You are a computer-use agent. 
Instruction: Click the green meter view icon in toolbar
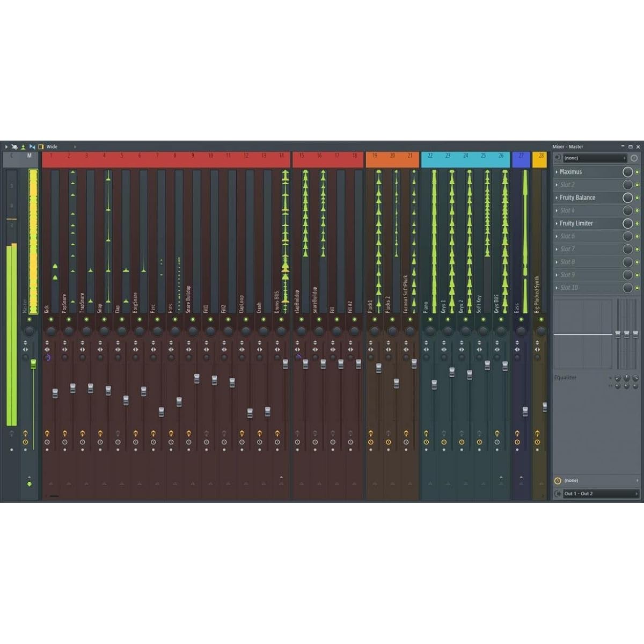[x=23, y=147]
